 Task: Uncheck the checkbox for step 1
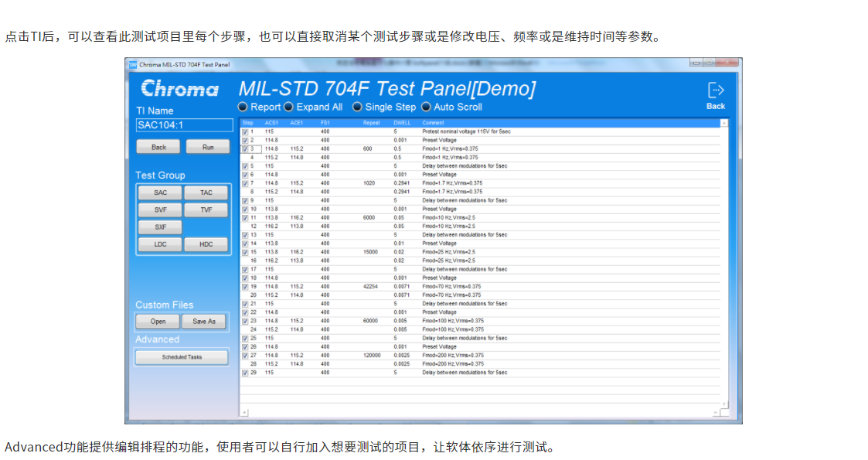245,131
